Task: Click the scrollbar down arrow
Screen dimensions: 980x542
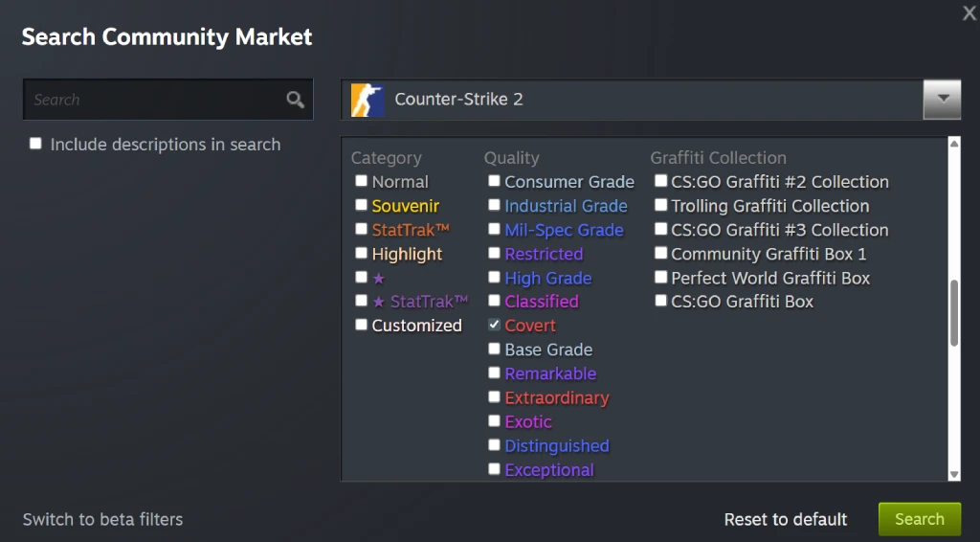Action: click(x=954, y=474)
